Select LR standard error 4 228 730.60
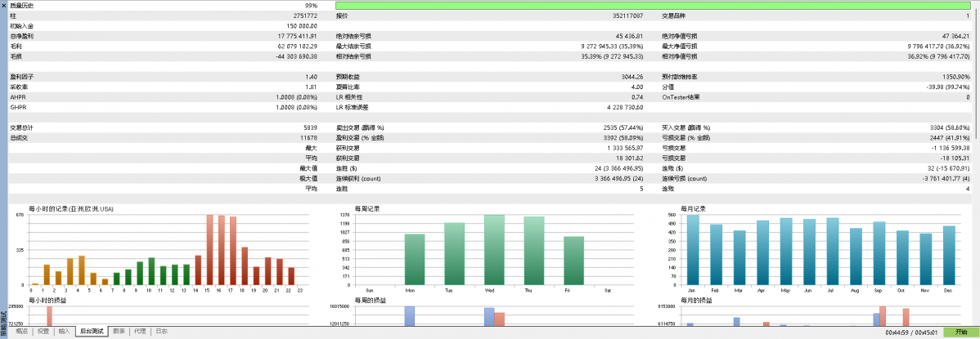Viewport: 980px width, 339px height. click(626, 107)
